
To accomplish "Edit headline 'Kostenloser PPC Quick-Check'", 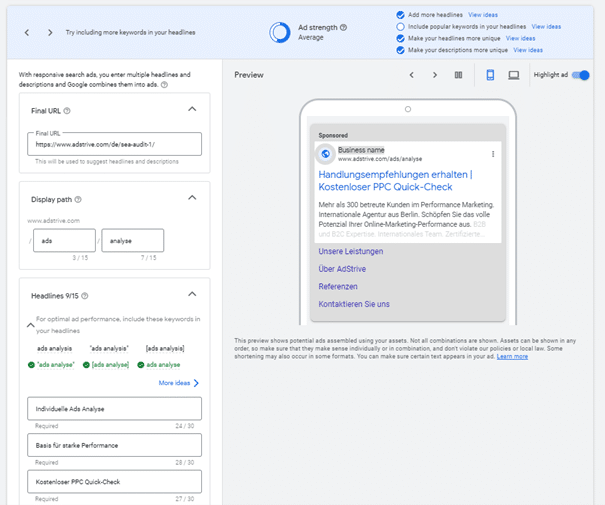I will (x=114, y=481).
